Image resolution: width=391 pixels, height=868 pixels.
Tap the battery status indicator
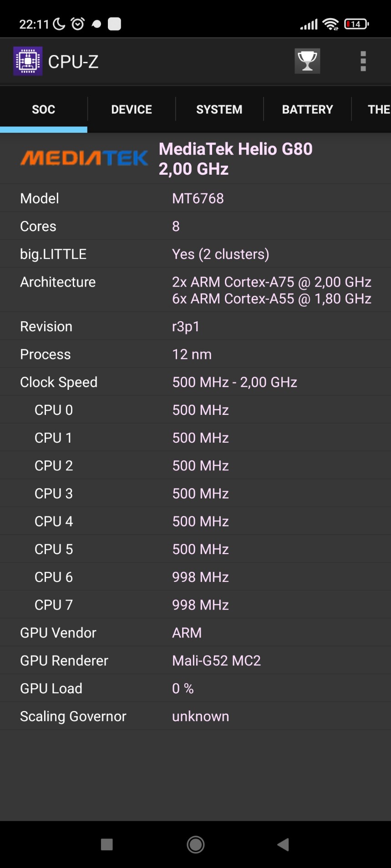[x=356, y=24]
